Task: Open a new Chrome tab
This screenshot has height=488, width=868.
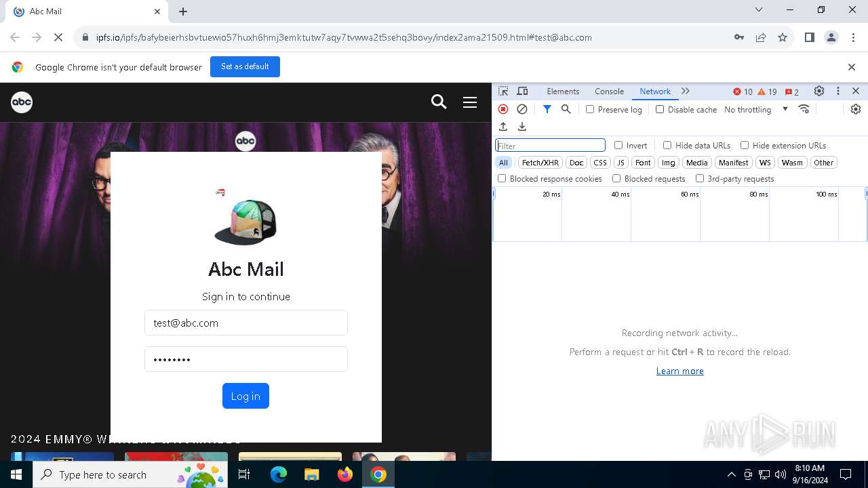Action: (183, 12)
